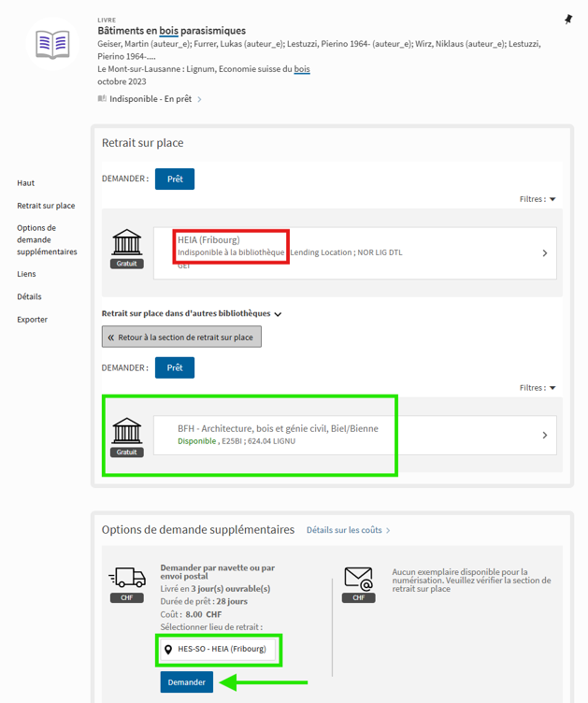Click the second Prêt button under other libraries
The width and height of the screenshot is (588, 703).
point(175,367)
